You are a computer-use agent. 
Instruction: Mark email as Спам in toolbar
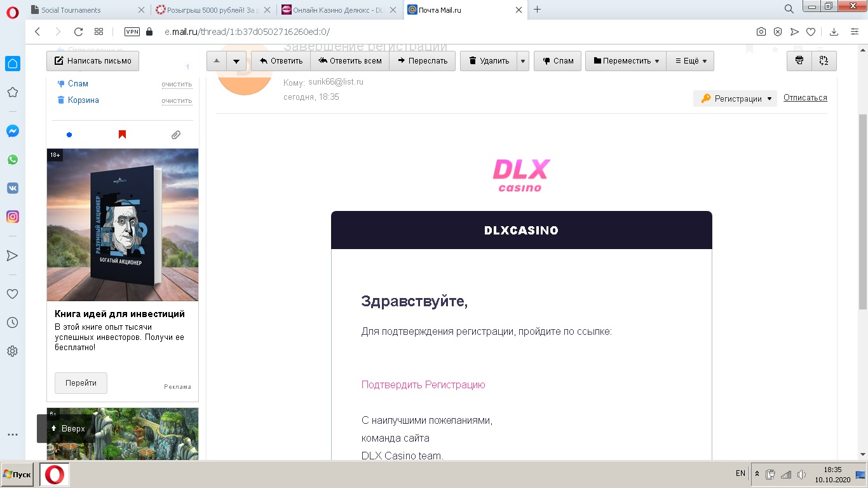click(x=558, y=61)
